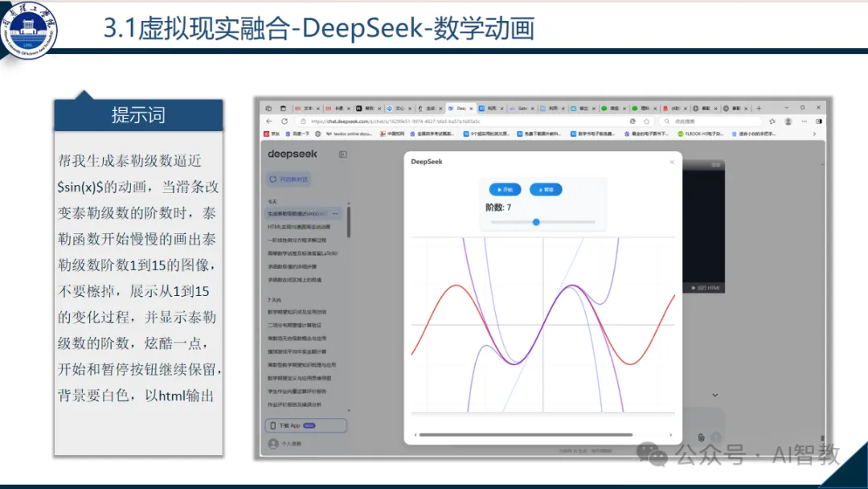Switch to the active DeepSeek browser tab
Screen dimensions: 868x489
[x=461, y=109]
